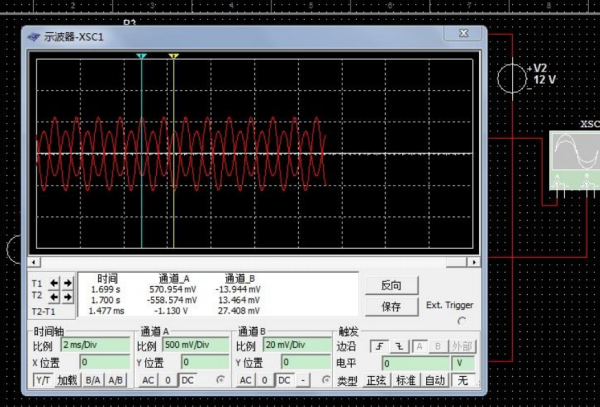
Task: Move cursor T1 left with arrow
Action: point(54,283)
